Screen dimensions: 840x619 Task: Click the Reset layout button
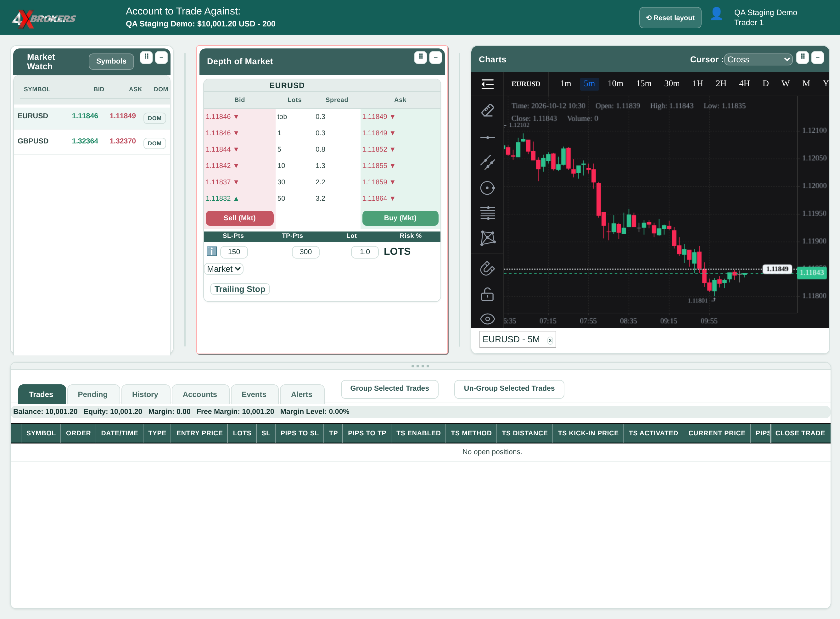tap(670, 18)
